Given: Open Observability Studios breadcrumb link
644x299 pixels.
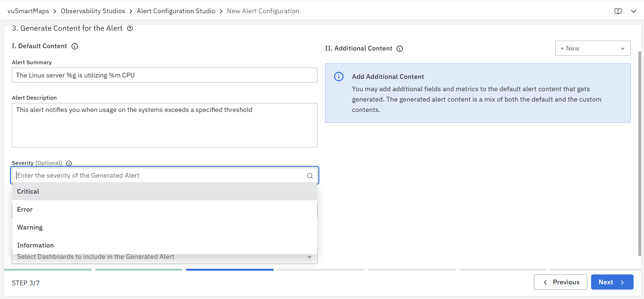Looking at the screenshot, I should pyautogui.click(x=93, y=11).
